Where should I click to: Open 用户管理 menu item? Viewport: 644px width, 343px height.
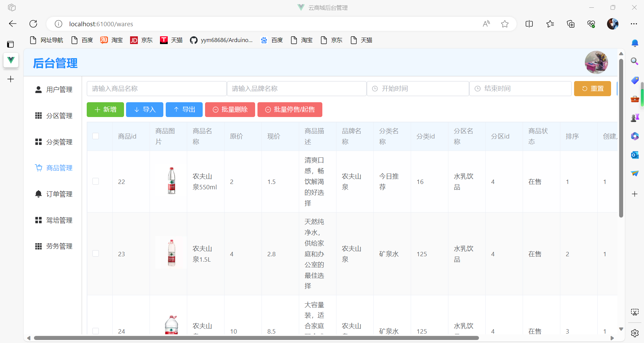click(54, 89)
